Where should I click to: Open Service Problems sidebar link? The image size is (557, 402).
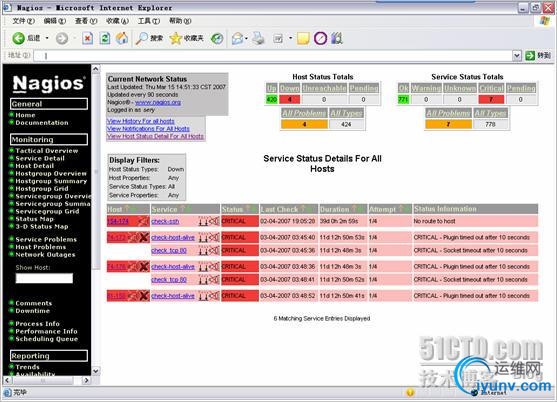pyautogui.click(x=46, y=239)
